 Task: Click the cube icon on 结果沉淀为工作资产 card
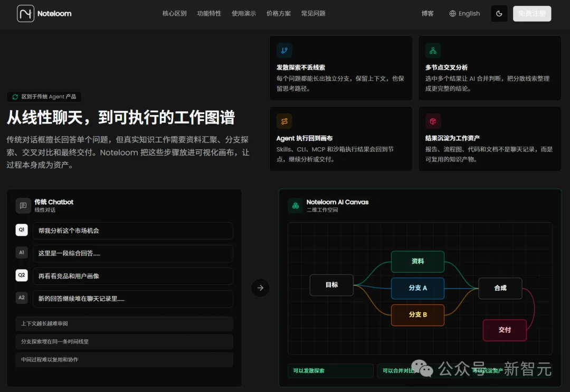coord(433,121)
